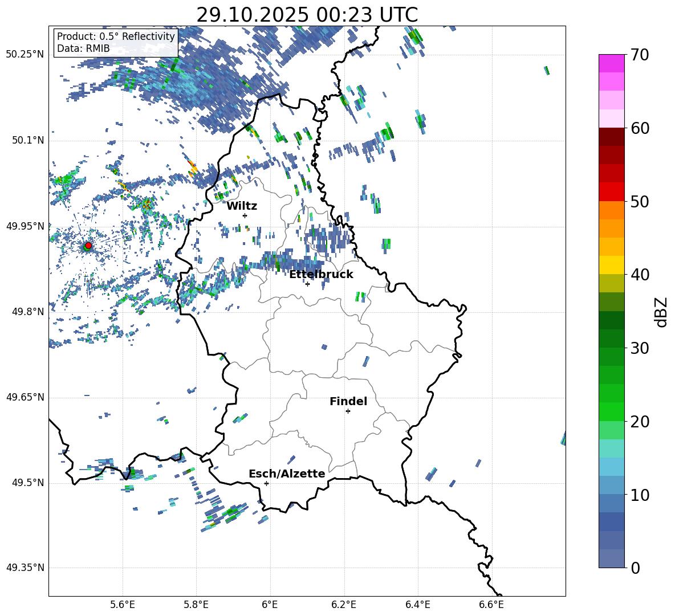Click the Product: 0.5° Reflectivity text
Screen dimensions: 675x616
(x=116, y=36)
